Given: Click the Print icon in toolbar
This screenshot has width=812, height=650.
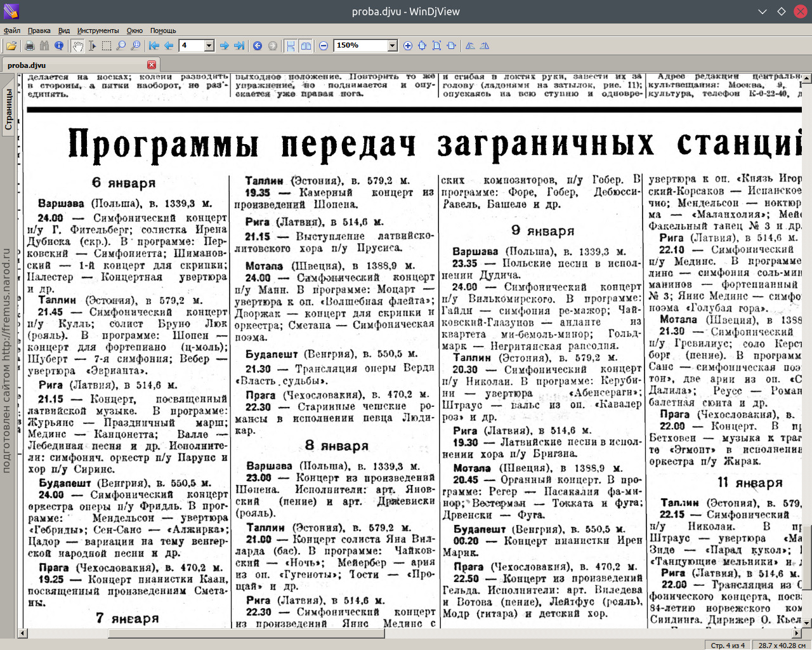Looking at the screenshot, I should point(29,46).
